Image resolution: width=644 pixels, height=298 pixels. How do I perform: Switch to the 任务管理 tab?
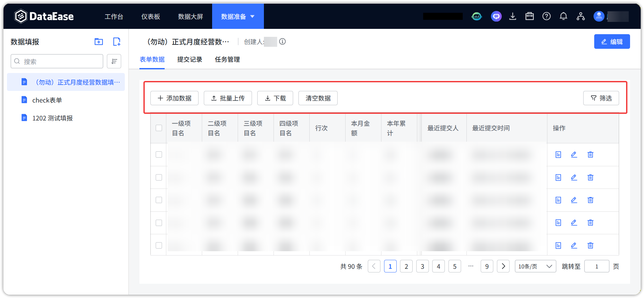(227, 60)
